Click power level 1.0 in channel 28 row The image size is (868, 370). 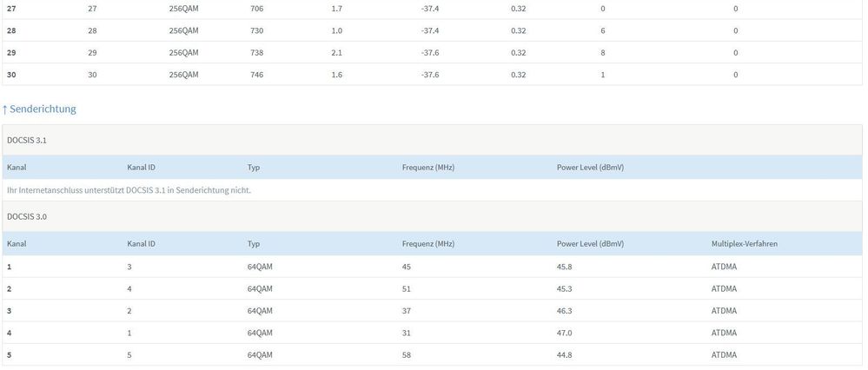(336, 30)
